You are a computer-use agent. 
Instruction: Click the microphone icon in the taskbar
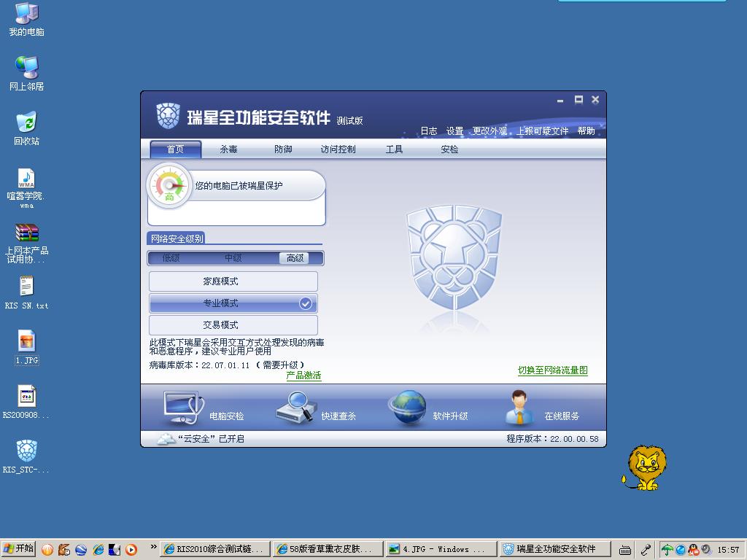point(646,550)
